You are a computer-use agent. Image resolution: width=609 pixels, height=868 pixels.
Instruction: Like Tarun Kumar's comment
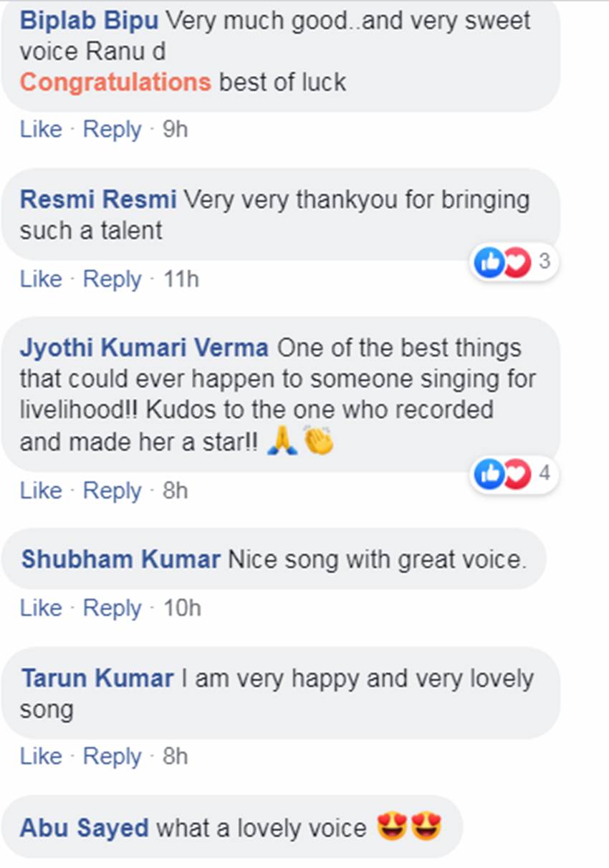tap(41, 756)
